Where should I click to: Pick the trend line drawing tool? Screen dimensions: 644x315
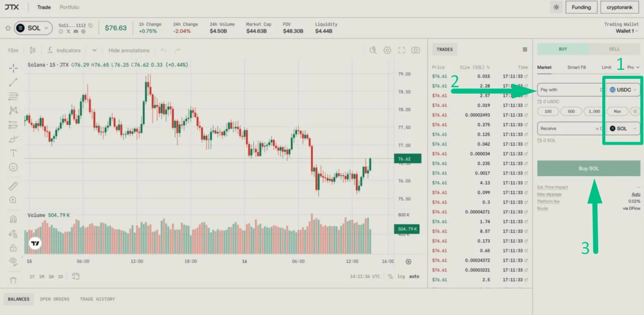pyautogui.click(x=13, y=82)
